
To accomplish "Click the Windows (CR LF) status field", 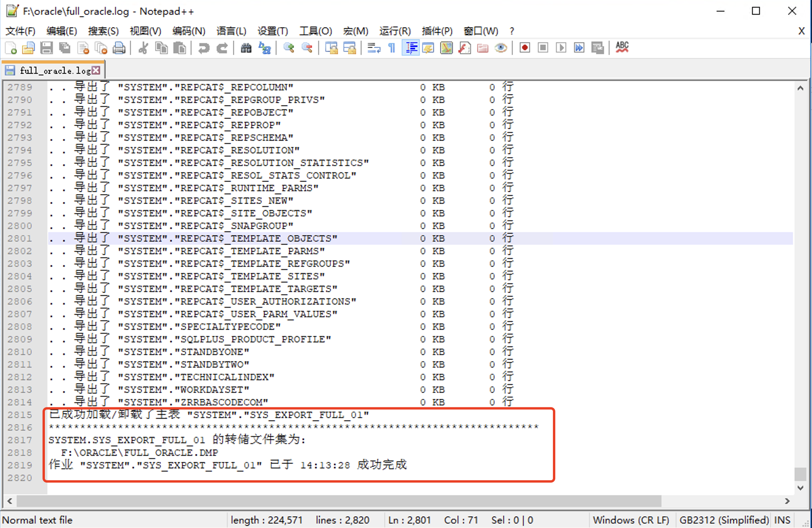I will 631,520.
